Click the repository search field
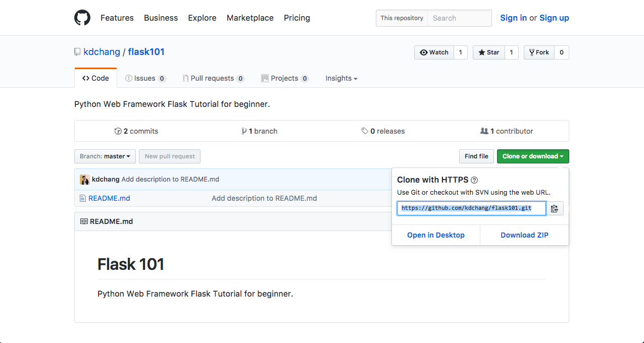Image resolution: width=644 pixels, height=343 pixels. (x=459, y=18)
